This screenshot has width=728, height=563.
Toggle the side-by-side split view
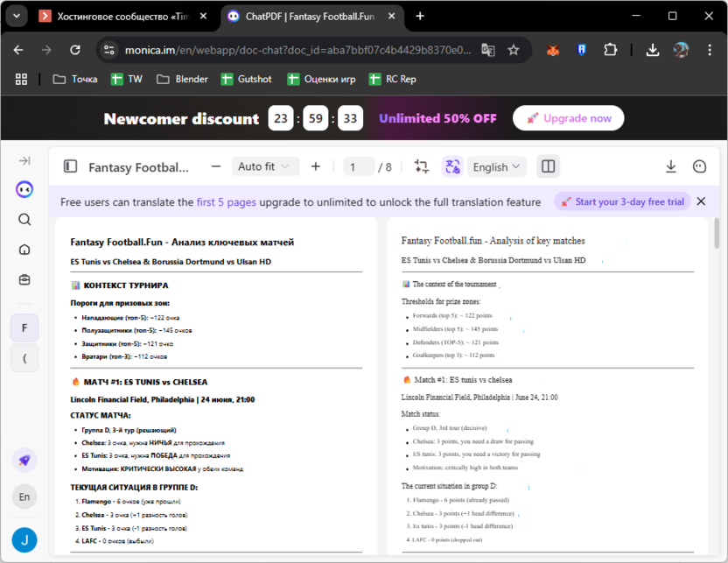pyautogui.click(x=549, y=166)
